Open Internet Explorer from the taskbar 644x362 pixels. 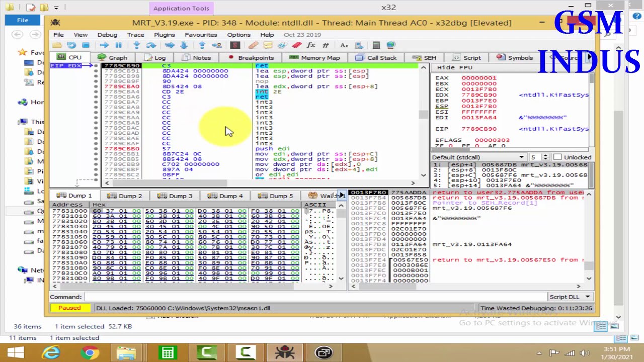(51, 352)
